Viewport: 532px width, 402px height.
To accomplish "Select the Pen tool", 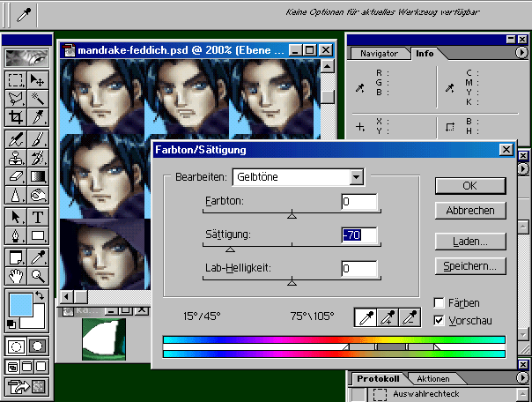I will tap(16, 235).
